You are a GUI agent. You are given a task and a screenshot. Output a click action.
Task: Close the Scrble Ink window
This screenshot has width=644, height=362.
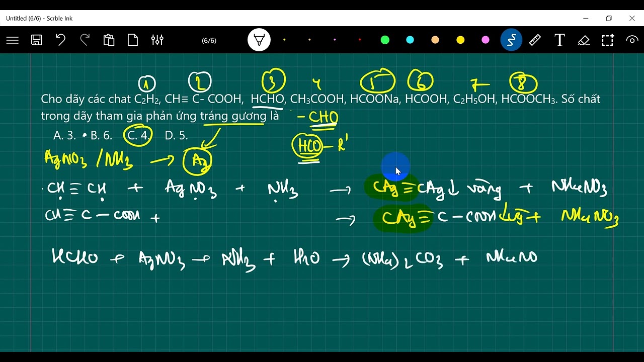pos(632,18)
